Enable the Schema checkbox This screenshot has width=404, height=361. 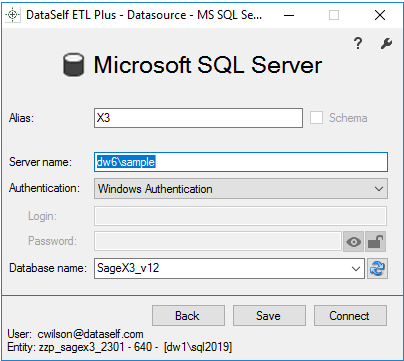tap(316, 118)
